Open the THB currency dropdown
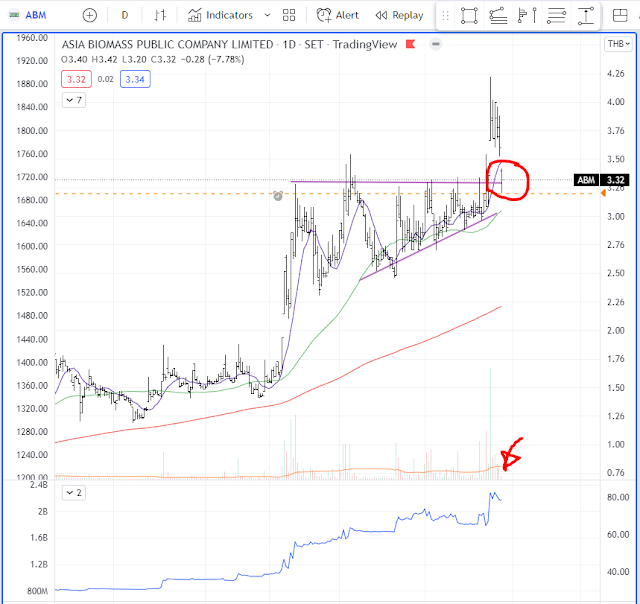640x604 pixels. click(x=619, y=44)
